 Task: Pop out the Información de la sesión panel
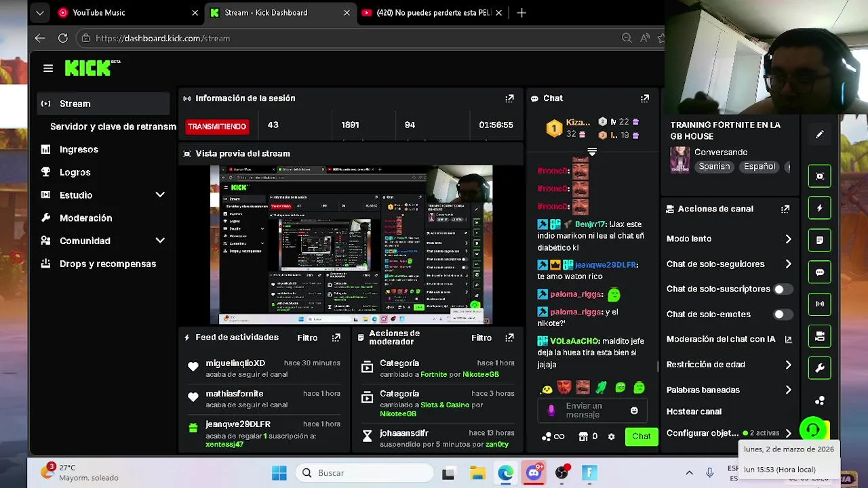pos(509,98)
